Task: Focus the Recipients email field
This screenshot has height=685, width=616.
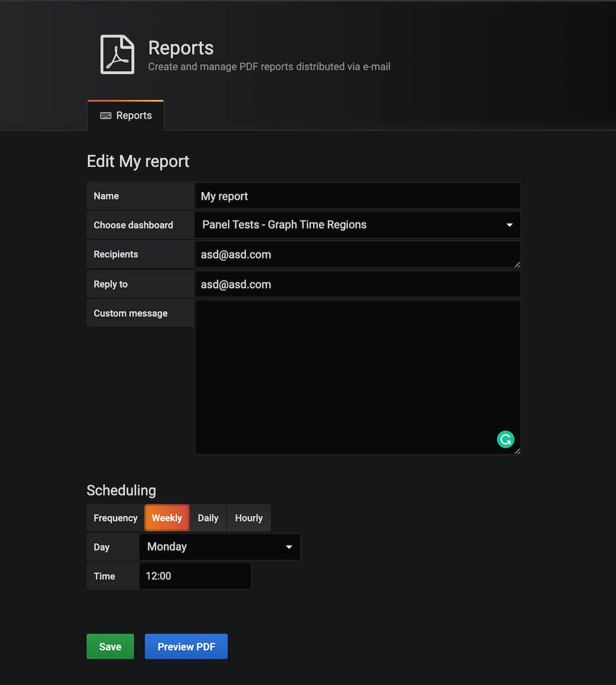Action: 353,255
